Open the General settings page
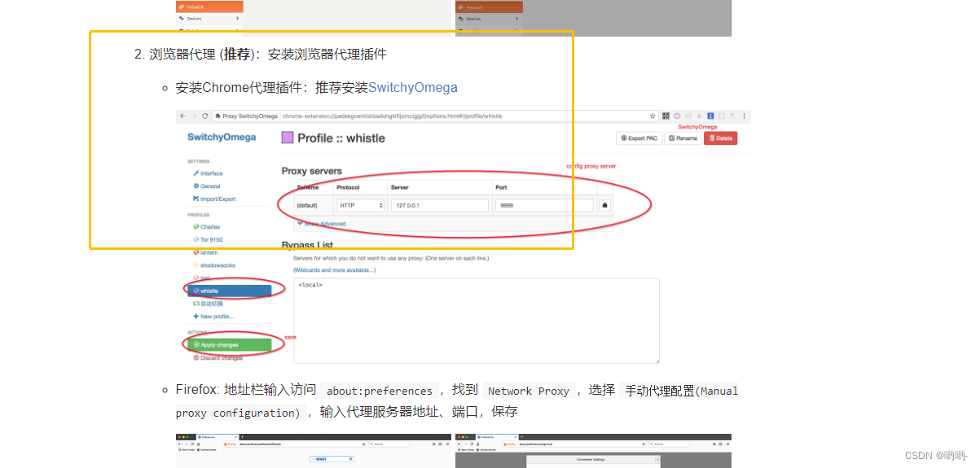This screenshot has width=980, height=468. 207,186
